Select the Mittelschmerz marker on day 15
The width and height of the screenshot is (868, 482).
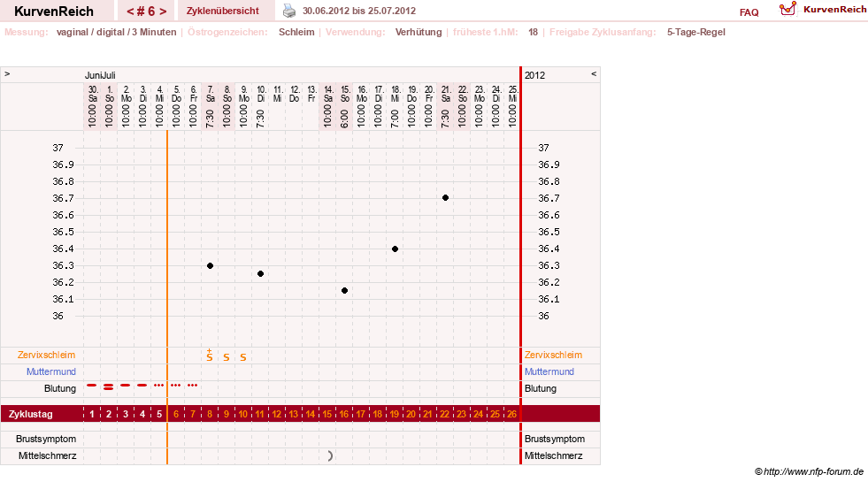(330, 456)
